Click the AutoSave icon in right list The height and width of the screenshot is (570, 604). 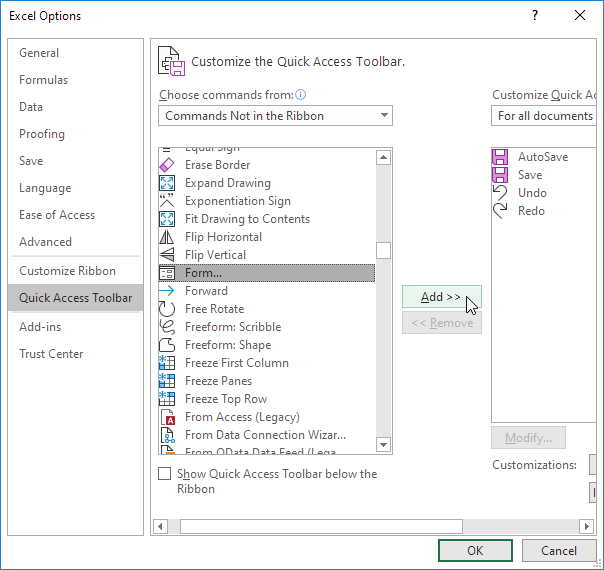coord(500,157)
